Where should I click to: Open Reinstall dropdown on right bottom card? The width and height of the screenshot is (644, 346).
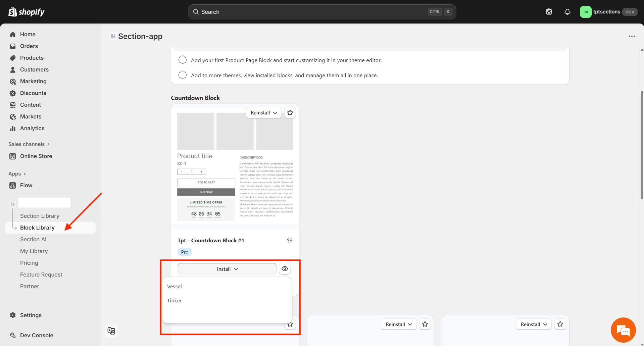pos(534,324)
